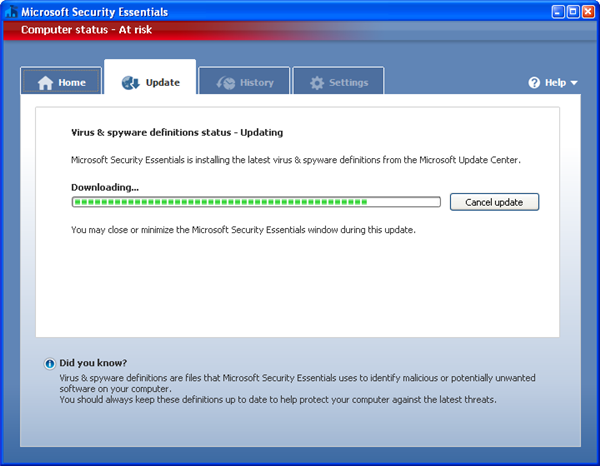Open the History tab label
The image size is (600, 466).
tap(257, 83)
